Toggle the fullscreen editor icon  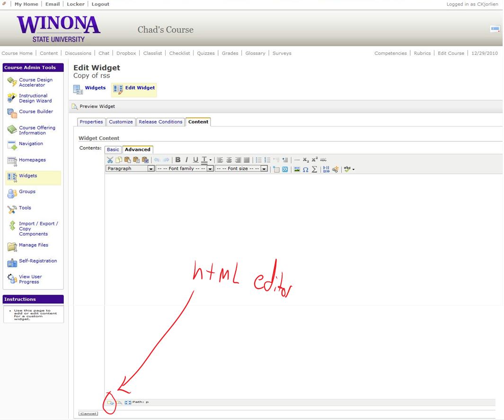[128, 402]
